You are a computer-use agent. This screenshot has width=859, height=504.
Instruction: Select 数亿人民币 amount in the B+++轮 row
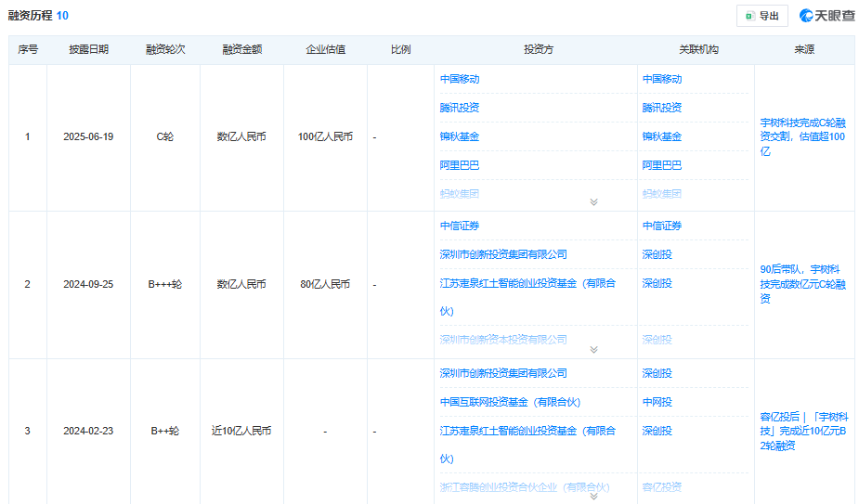pos(241,284)
